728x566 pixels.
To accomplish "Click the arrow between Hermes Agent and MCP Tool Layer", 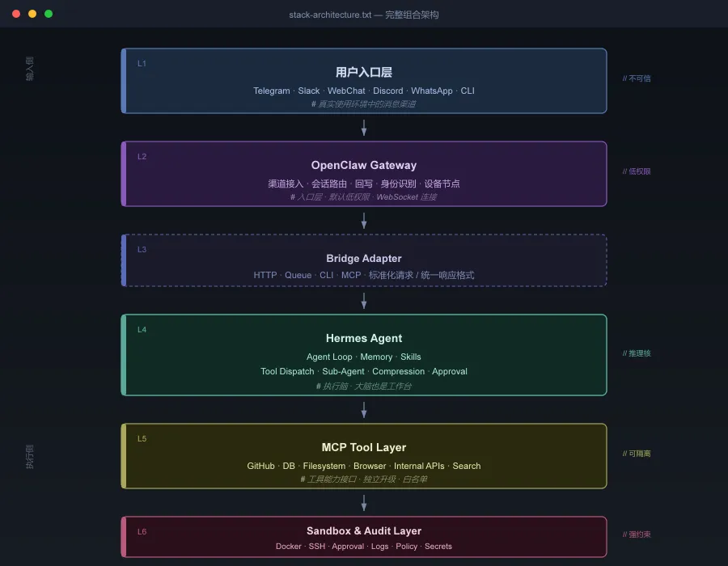I will (x=364, y=410).
